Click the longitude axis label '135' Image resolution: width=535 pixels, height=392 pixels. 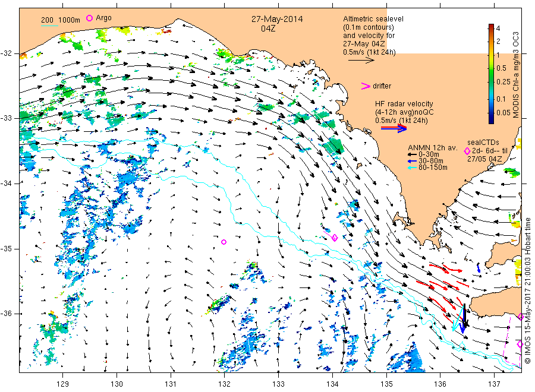pos(386,384)
